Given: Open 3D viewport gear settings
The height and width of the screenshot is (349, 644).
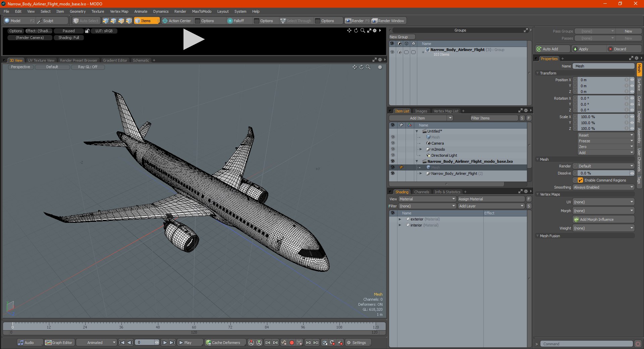Looking at the screenshot, I should click(380, 67).
